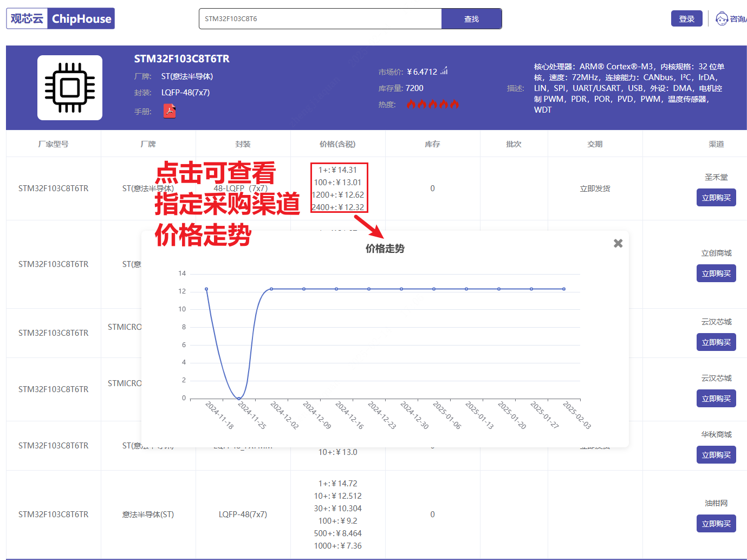Click the 封装 column header
The image size is (747, 560).
tap(243, 144)
